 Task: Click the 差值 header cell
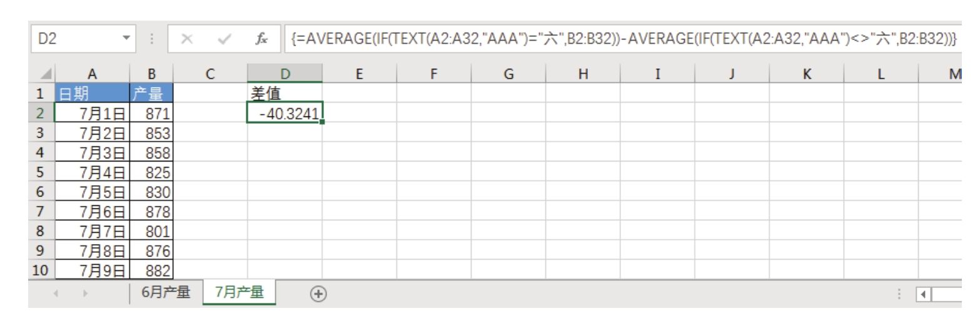(285, 94)
